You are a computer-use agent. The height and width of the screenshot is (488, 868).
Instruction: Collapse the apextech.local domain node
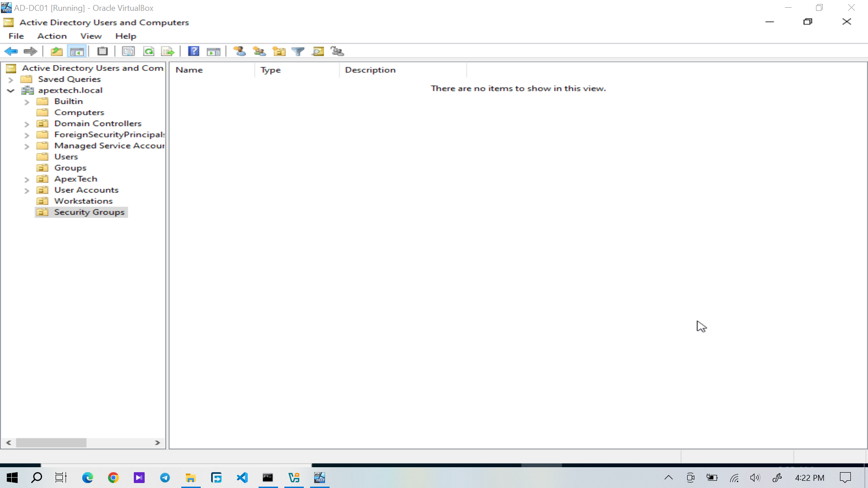click(x=11, y=90)
